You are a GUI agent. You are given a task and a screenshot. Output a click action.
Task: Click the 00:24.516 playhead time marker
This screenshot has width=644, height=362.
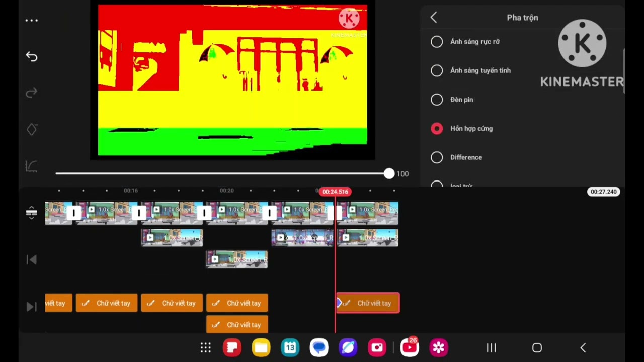(335, 192)
